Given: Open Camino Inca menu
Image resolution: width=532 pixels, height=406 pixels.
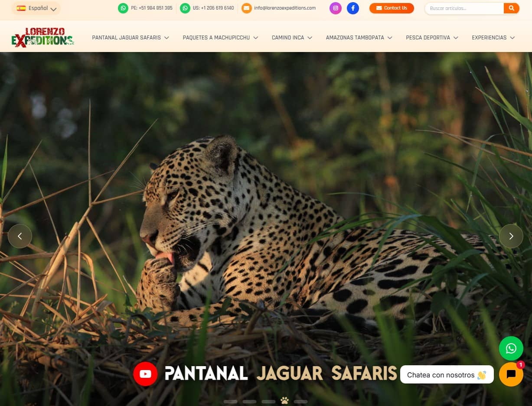Looking at the screenshot, I should [288, 38].
